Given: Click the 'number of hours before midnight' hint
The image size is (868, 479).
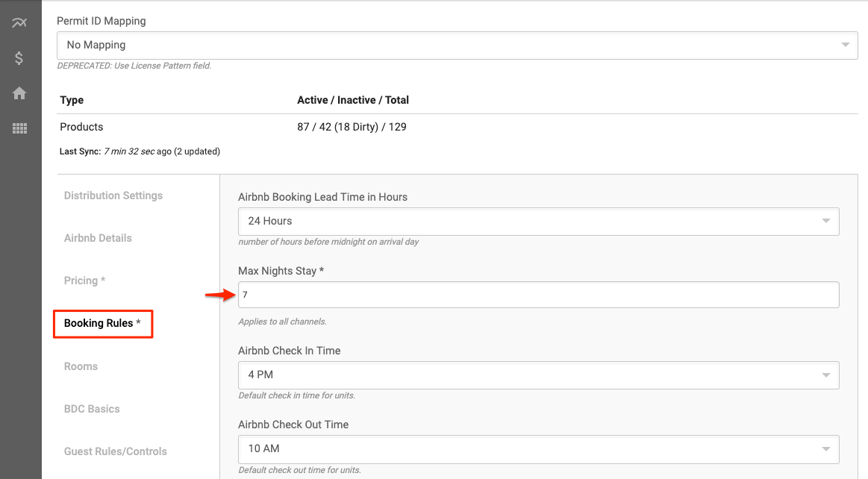Looking at the screenshot, I should point(328,242).
